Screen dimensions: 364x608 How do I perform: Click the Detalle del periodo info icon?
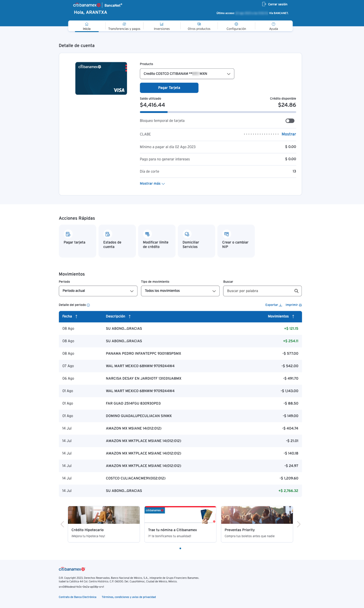tap(88, 305)
